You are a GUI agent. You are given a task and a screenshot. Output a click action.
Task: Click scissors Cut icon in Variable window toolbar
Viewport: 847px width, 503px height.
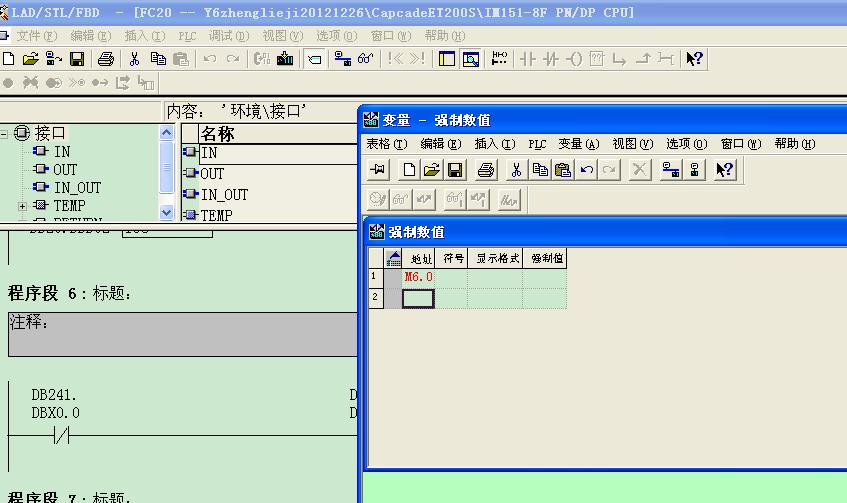(x=516, y=170)
